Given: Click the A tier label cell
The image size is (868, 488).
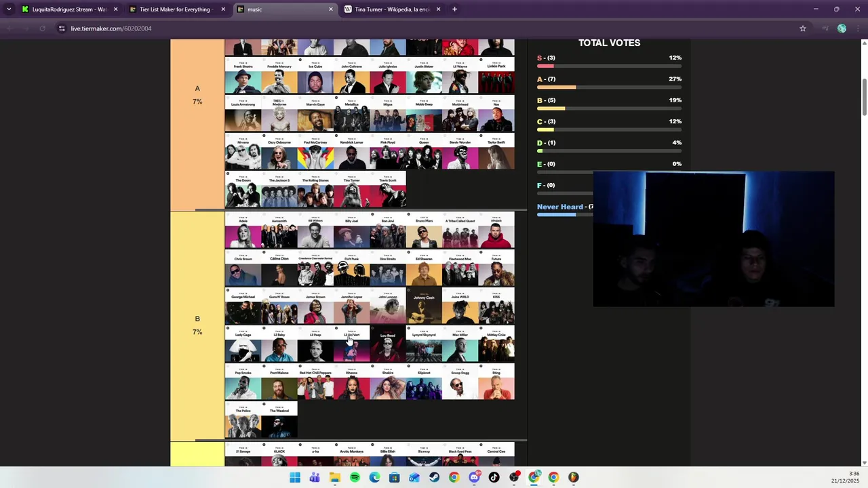Looking at the screenshot, I should click(x=197, y=125).
